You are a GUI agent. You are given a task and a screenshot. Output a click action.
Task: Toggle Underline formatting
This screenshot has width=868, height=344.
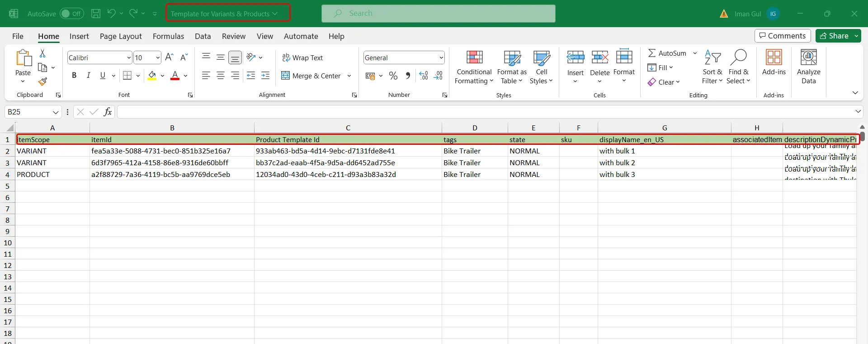pos(103,76)
